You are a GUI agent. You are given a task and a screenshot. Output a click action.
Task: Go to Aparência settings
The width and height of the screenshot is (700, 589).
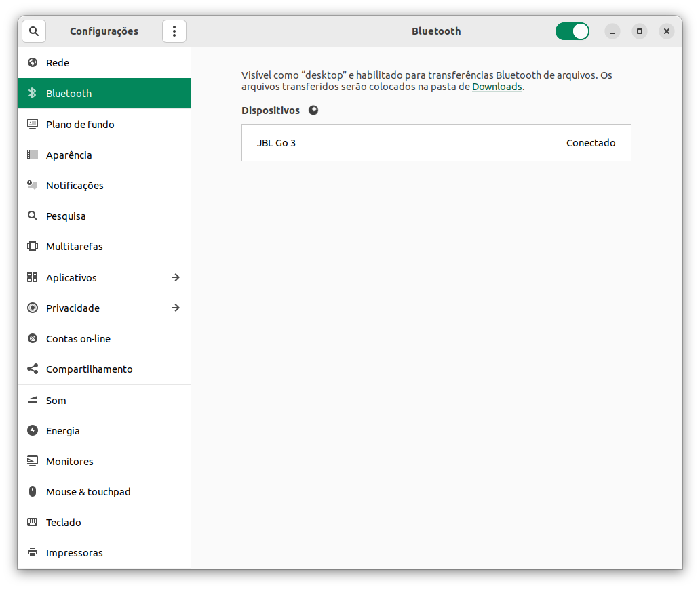pyautogui.click(x=104, y=155)
